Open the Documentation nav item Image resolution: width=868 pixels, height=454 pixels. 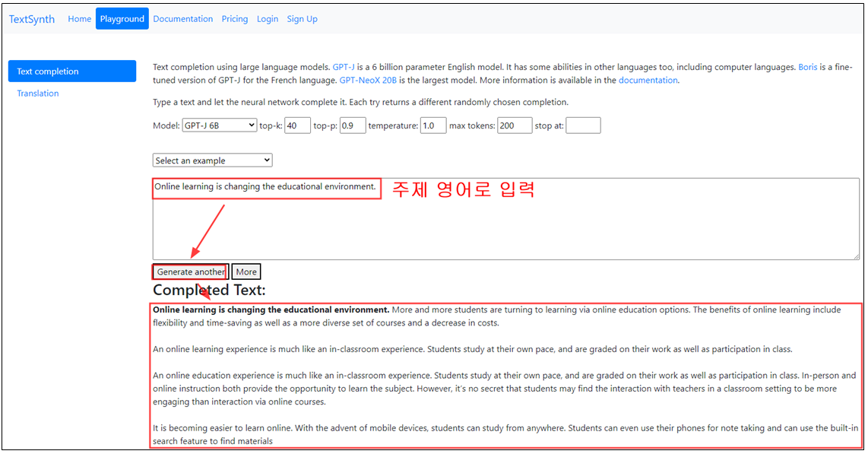(x=182, y=19)
